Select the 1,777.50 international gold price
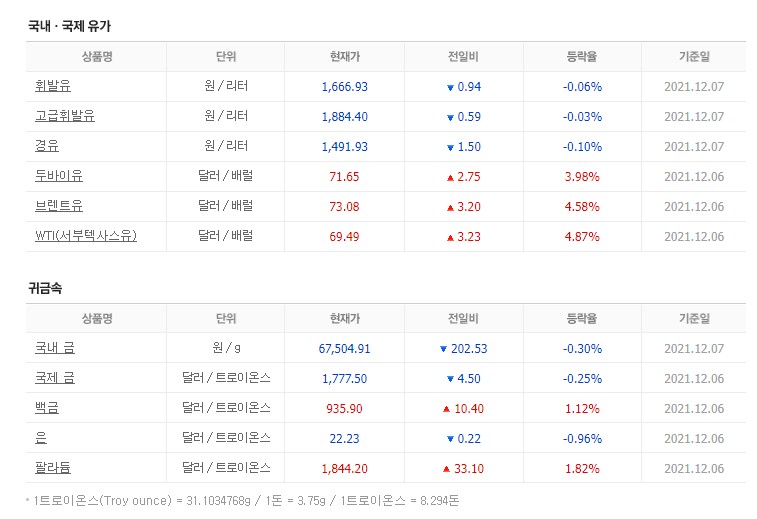The width and height of the screenshot is (757, 519). pos(344,379)
